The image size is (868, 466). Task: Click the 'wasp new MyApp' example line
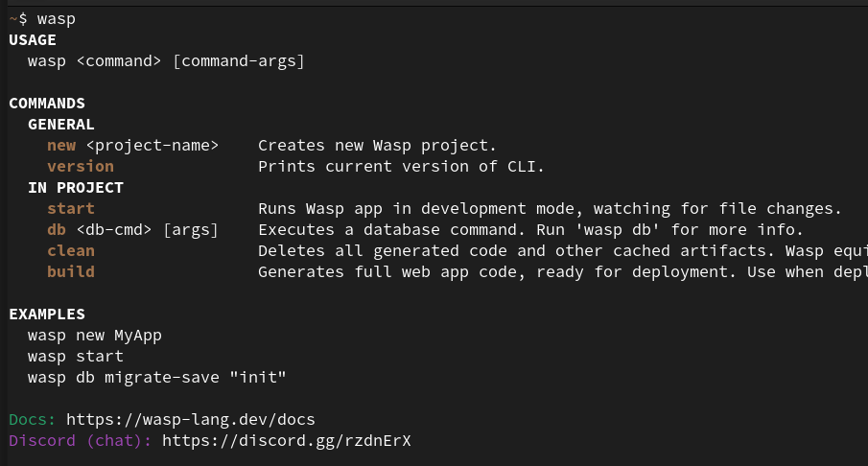click(x=95, y=336)
